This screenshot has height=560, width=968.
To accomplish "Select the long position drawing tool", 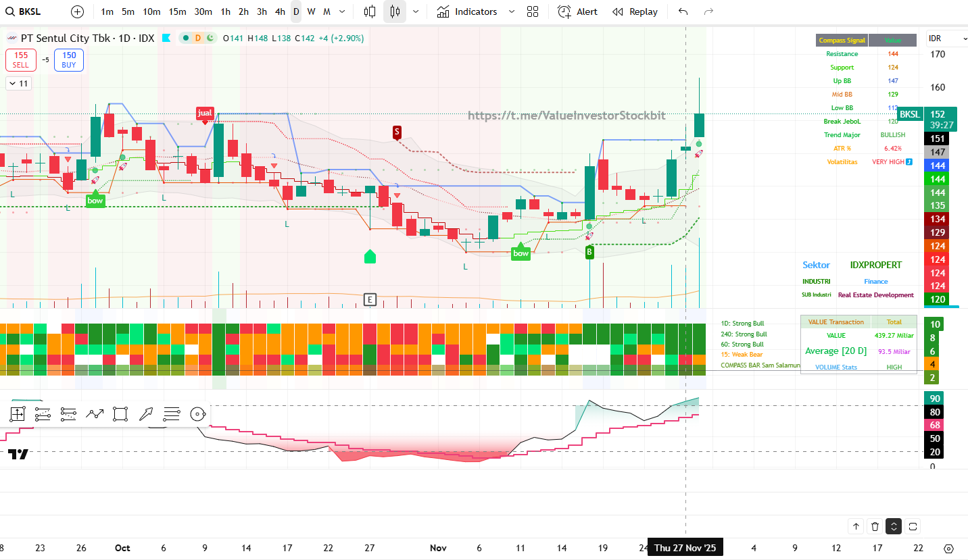I will click(43, 414).
